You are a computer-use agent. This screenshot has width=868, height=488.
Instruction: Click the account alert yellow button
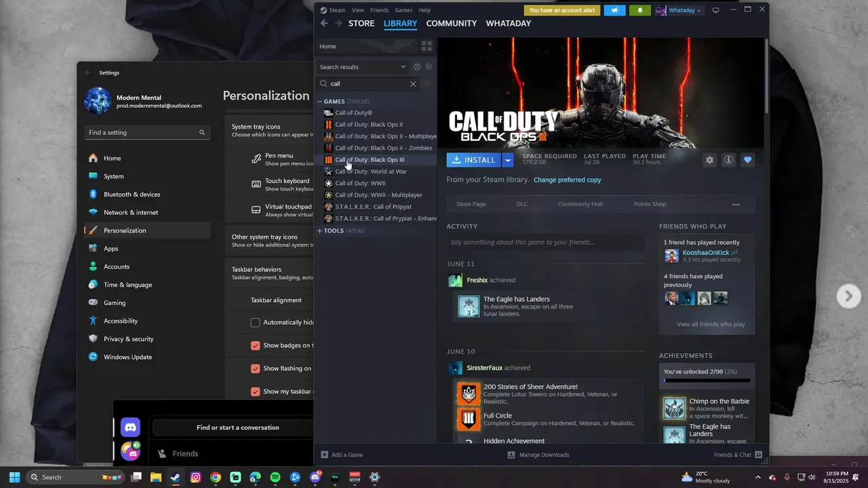pyautogui.click(x=562, y=10)
